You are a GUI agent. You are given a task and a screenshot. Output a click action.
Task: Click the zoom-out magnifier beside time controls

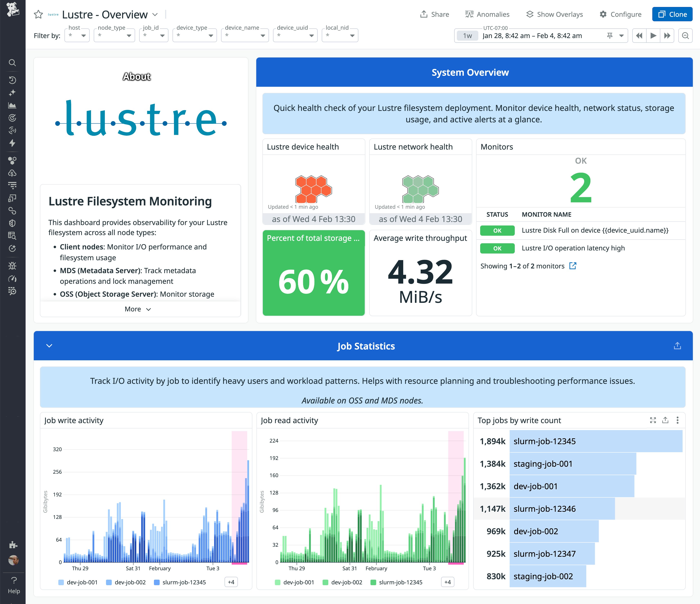click(x=685, y=35)
